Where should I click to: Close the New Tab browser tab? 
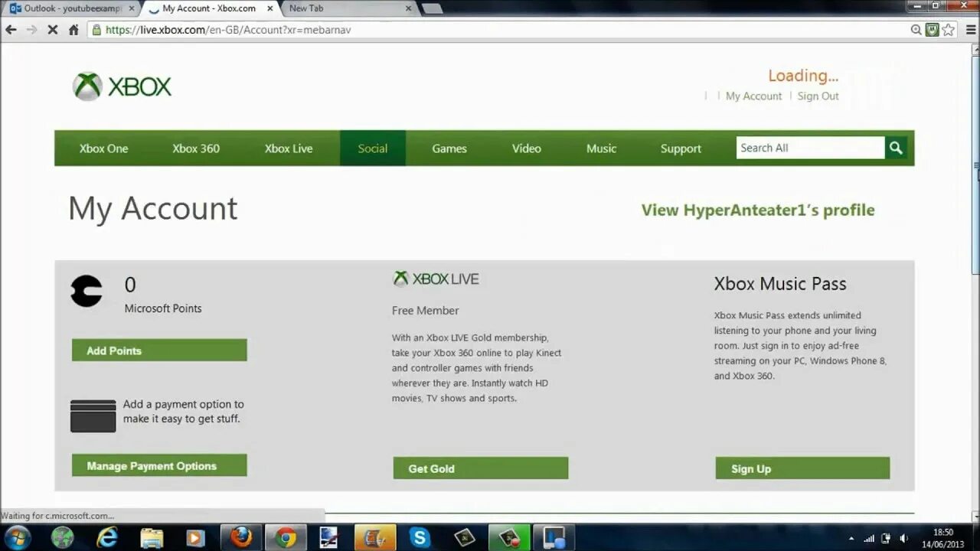pyautogui.click(x=407, y=8)
